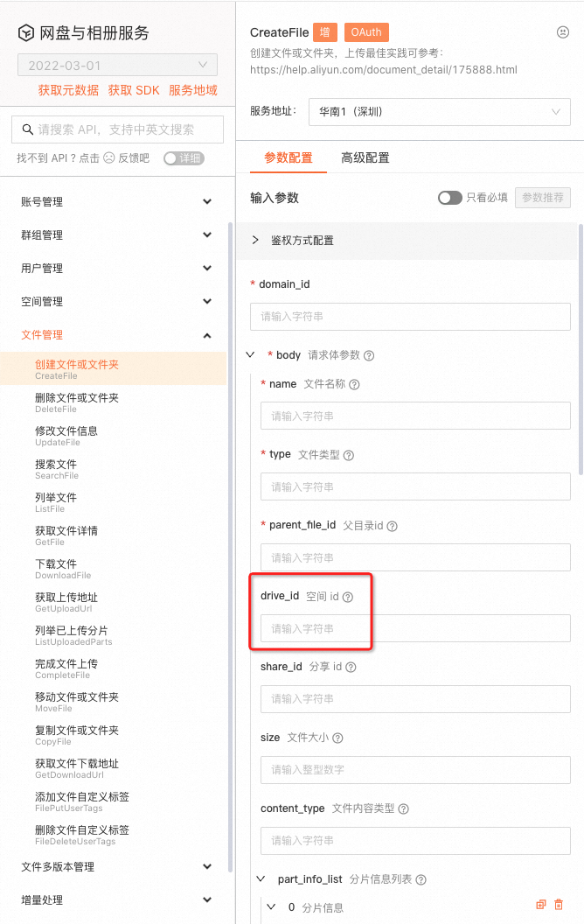Click the 请搜索 API search field

118,129
